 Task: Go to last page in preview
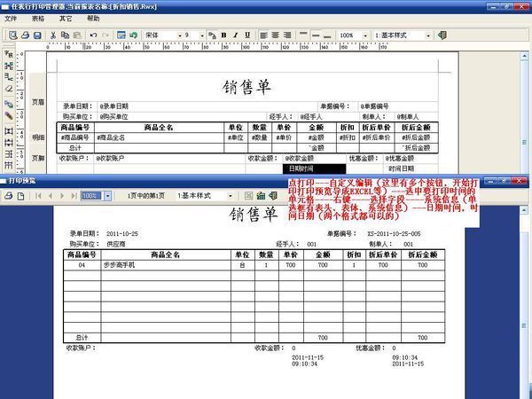click(x=74, y=196)
